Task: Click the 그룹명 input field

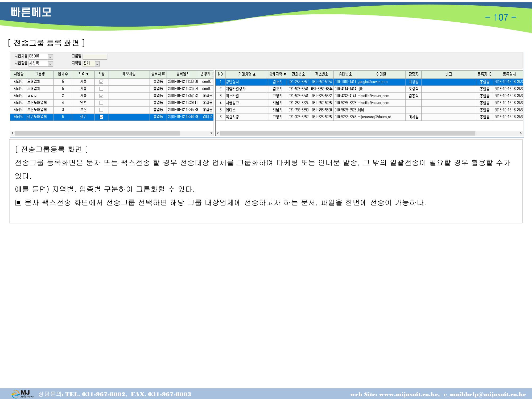Action: pyautogui.click(x=95, y=57)
